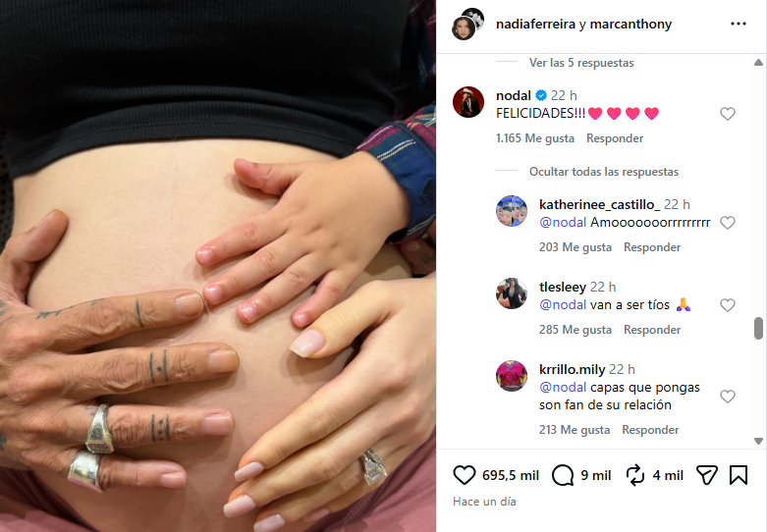Image resolution: width=767 pixels, height=532 pixels.
Task: View likes on '1.165 Me gusta'
Action: (x=535, y=138)
